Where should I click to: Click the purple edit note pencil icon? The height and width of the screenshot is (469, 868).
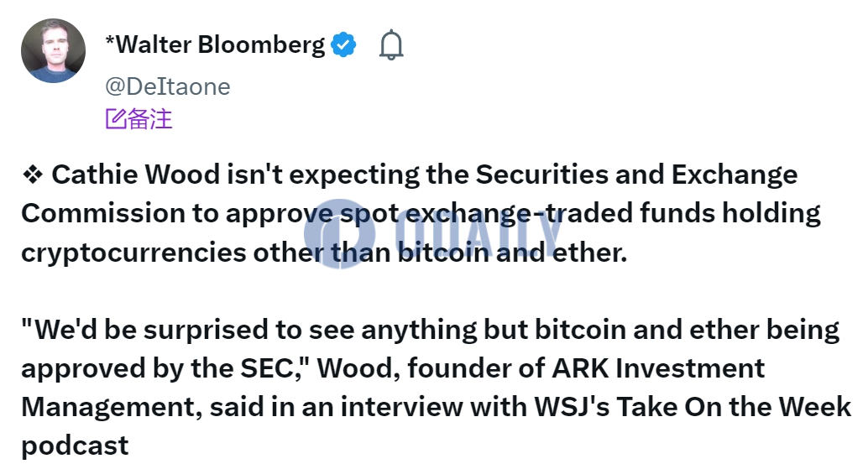116,119
